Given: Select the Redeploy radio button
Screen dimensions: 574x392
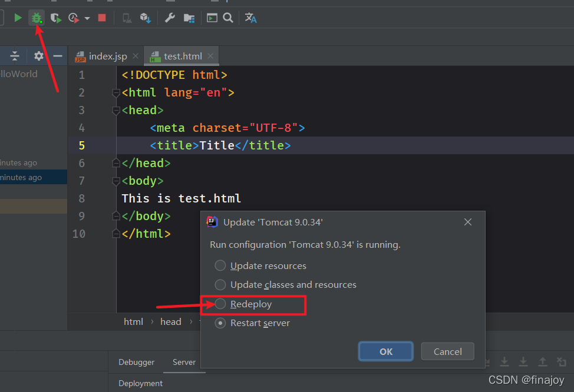Looking at the screenshot, I should tap(220, 304).
